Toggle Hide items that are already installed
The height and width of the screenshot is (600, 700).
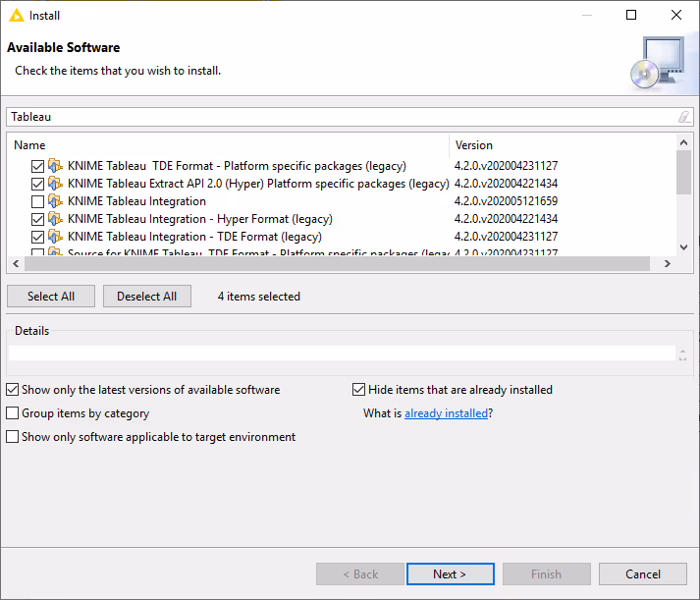tap(359, 390)
